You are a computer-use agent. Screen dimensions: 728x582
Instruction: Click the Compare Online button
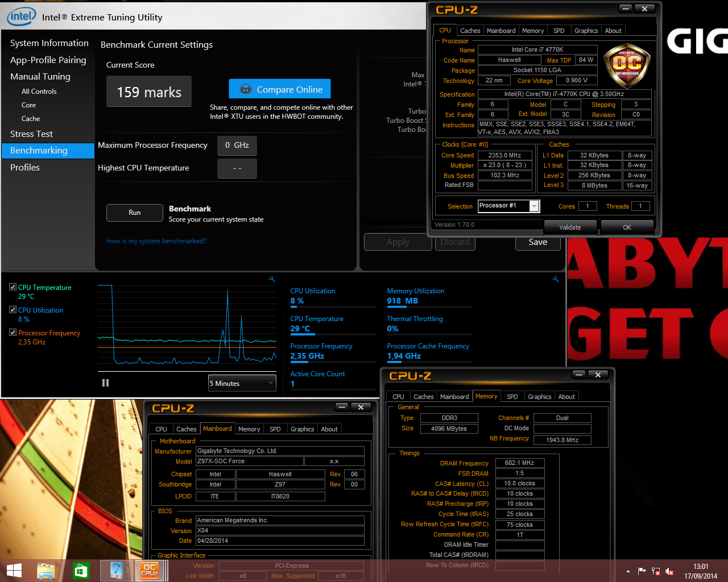point(280,89)
